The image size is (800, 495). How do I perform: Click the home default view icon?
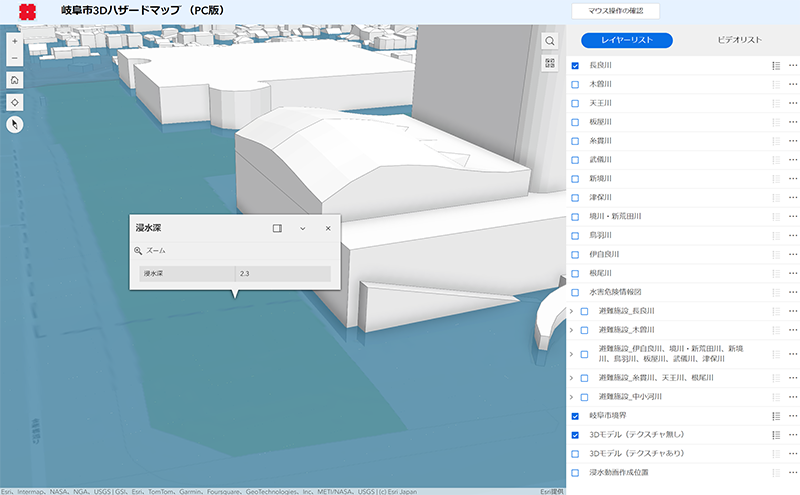(15, 80)
